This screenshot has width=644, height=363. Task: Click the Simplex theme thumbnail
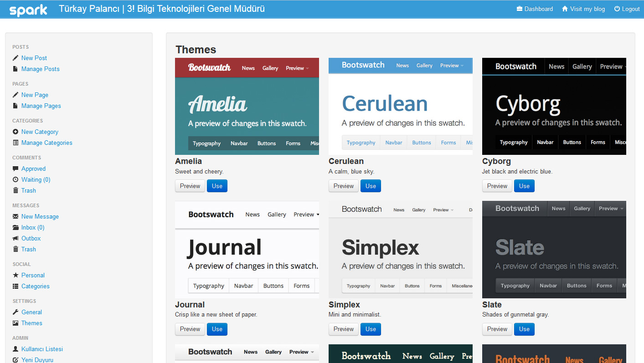[x=401, y=250]
